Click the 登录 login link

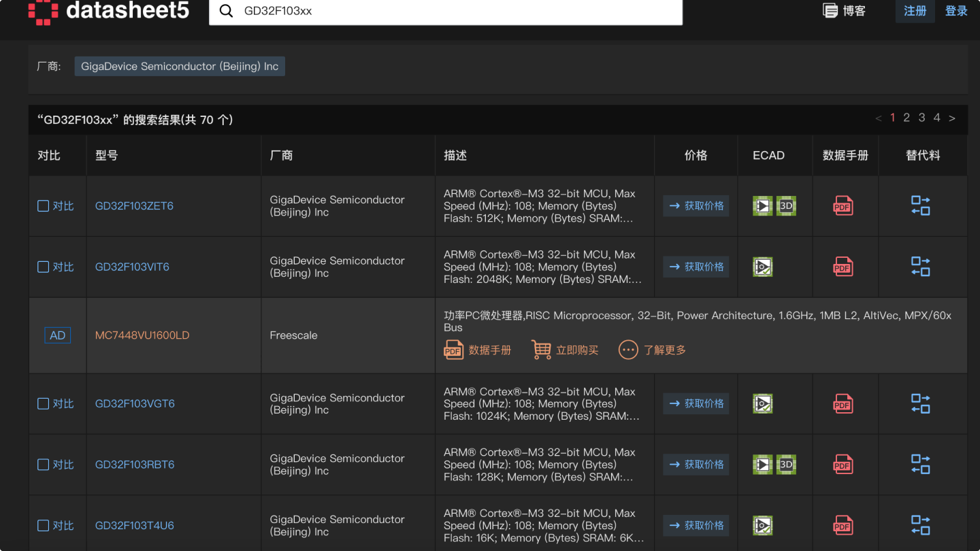pos(956,11)
